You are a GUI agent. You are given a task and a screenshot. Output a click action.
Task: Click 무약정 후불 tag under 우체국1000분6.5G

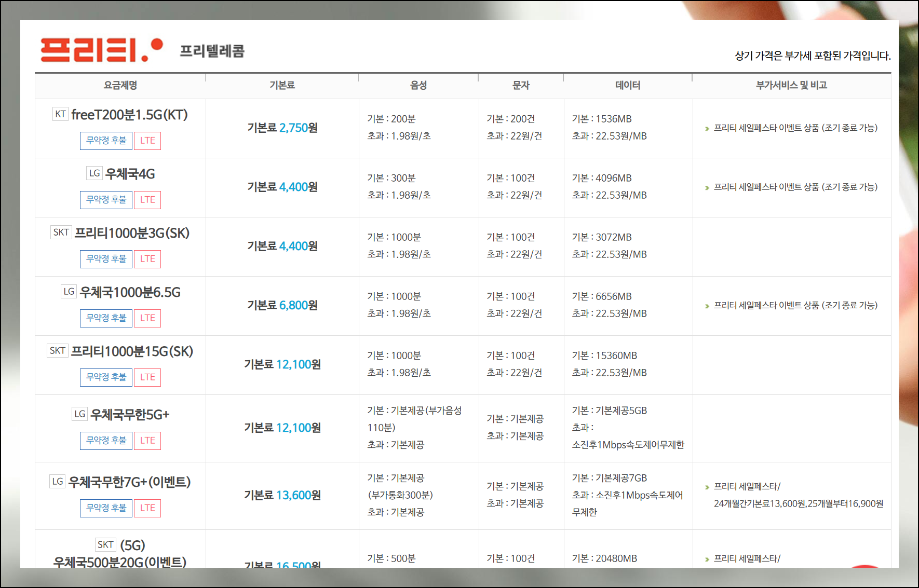(106, 318)
